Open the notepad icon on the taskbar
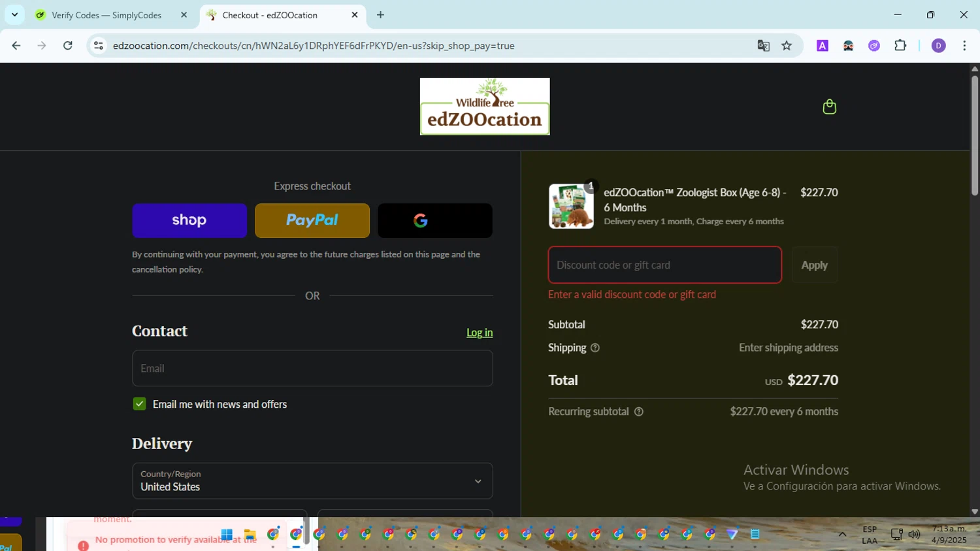Image resolution: width=980 pixels, height=551 pixels. click(x=755, y=535)
